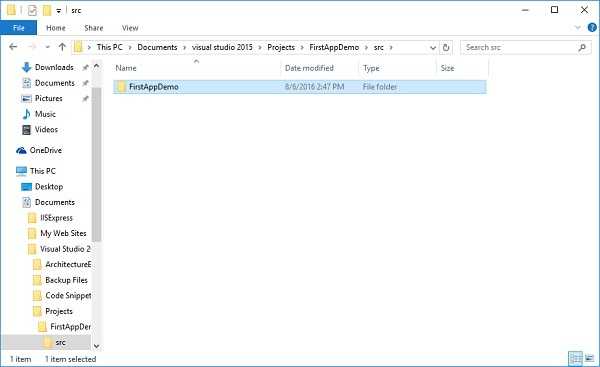
Task: Select Documents under This PC tree
Action: click(x=54, y=202)
